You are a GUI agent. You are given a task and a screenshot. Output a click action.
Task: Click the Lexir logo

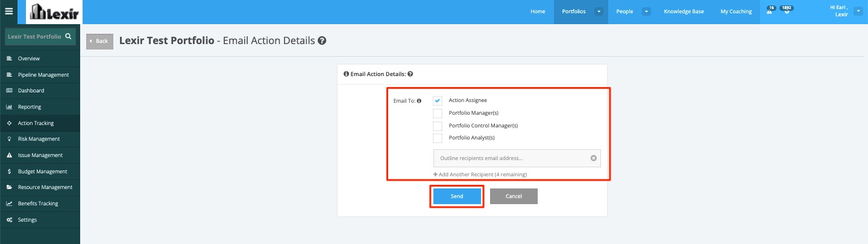coord(54,11)
